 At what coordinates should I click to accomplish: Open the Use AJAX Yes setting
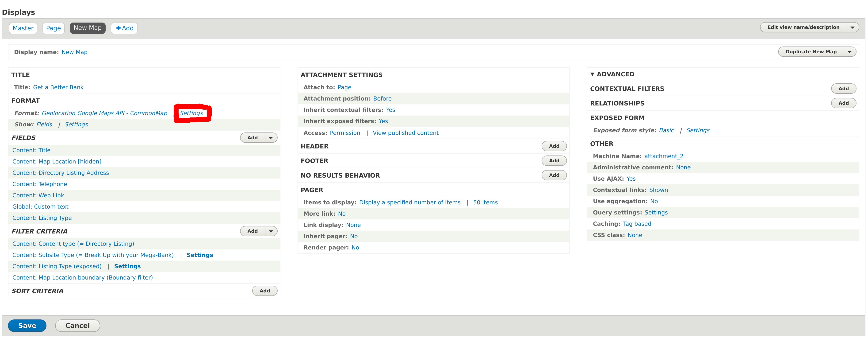click(631, 179)
